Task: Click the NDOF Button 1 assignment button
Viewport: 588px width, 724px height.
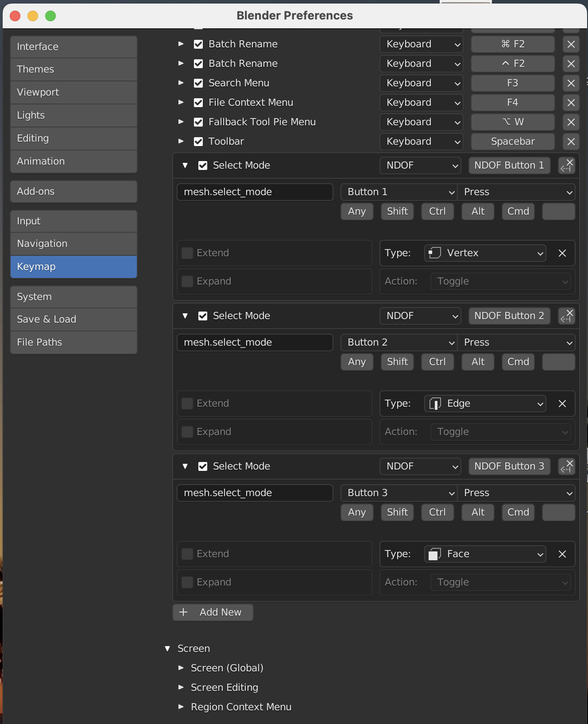Action: (x=509, y=166)
